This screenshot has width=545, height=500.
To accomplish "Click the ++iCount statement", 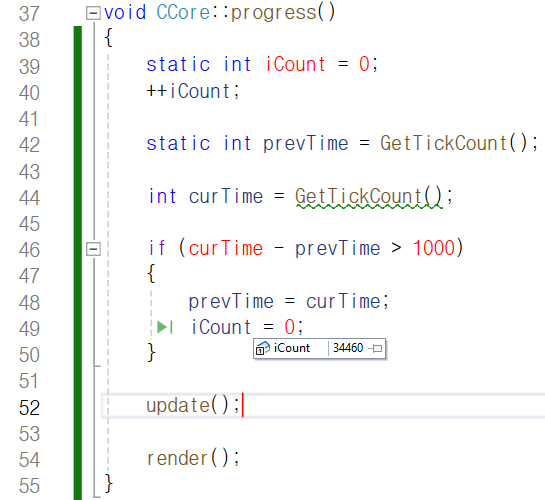I will pyautogui.click(x=193, y=91).
